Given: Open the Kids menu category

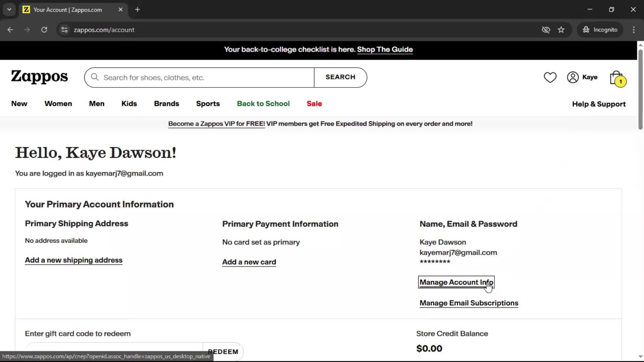Looking at the screenshot, I should pos(129,104).
